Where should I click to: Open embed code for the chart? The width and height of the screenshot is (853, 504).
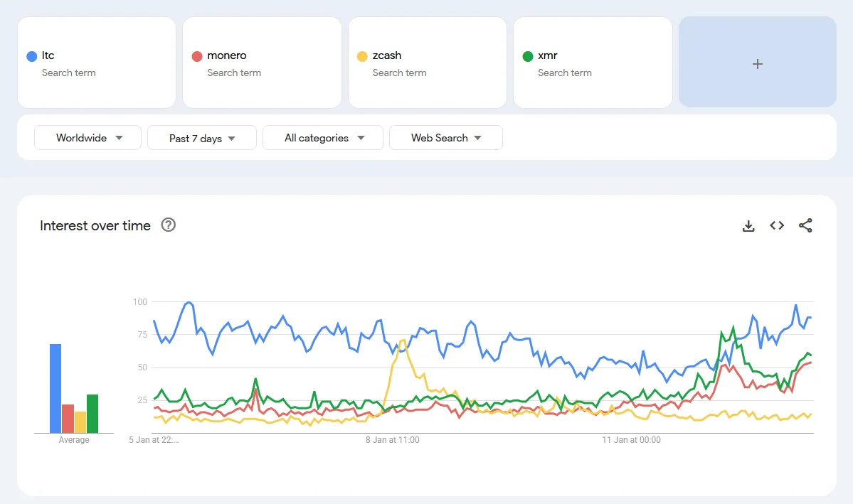click(x=777, y=226)
